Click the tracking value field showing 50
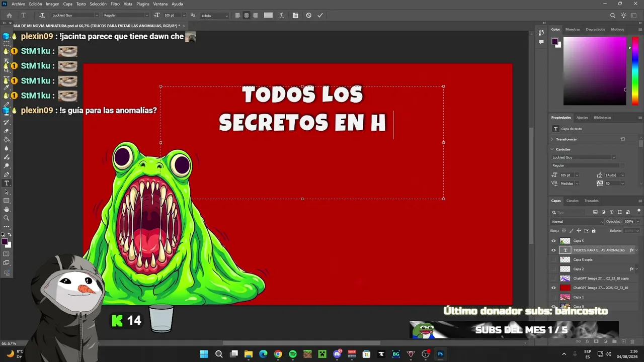 point(613,184)
